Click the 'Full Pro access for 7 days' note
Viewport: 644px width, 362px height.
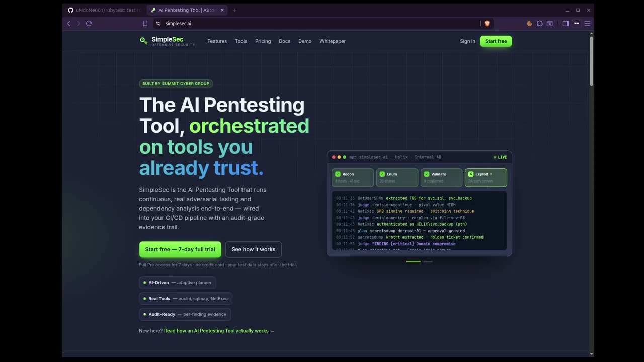[218, 265]
